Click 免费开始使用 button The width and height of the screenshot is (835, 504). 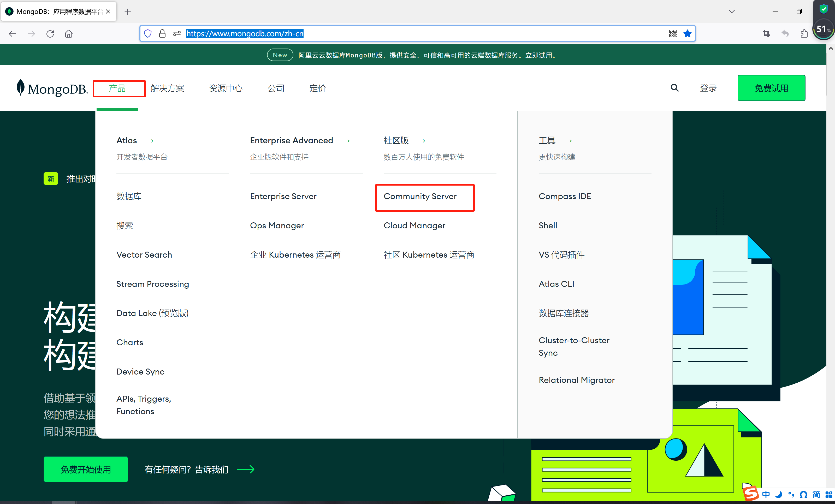[x=86, y=470]
